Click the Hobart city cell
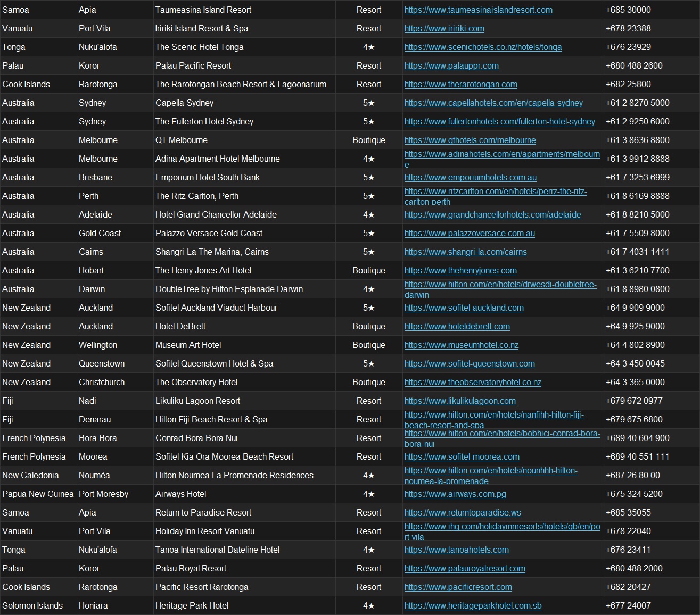 115,270
